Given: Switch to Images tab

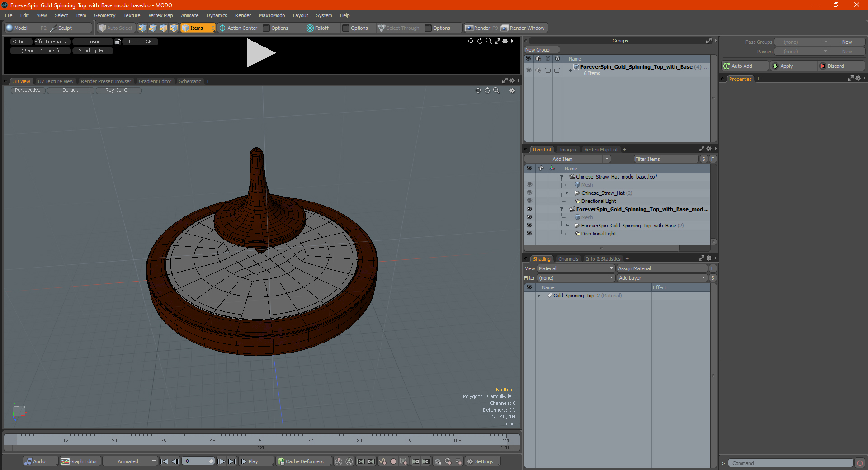Looking at the screenshot, I should coord(567,150).
